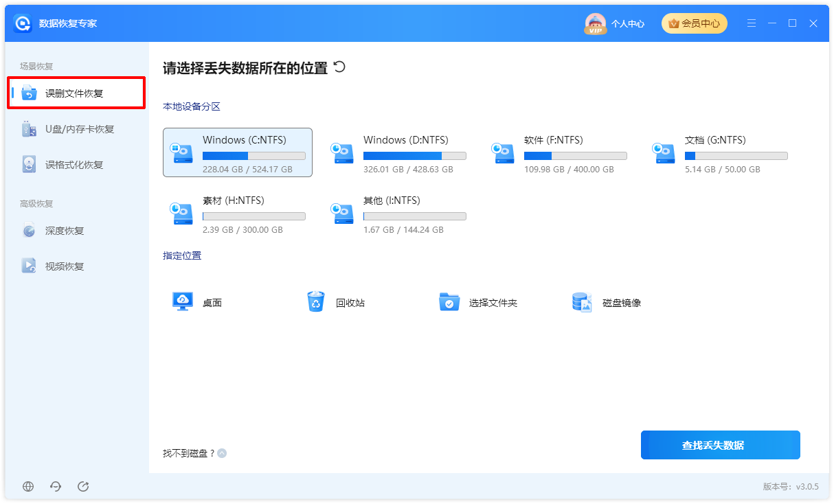Click the 深度恢复 scan icon

coord(29,231)
